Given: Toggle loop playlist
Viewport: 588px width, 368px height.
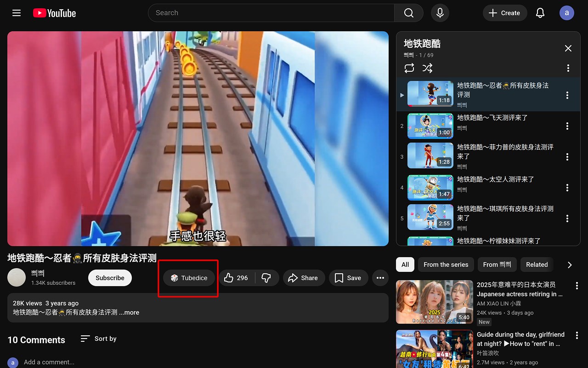Looking at the screenshot, I should pos(409,68).
